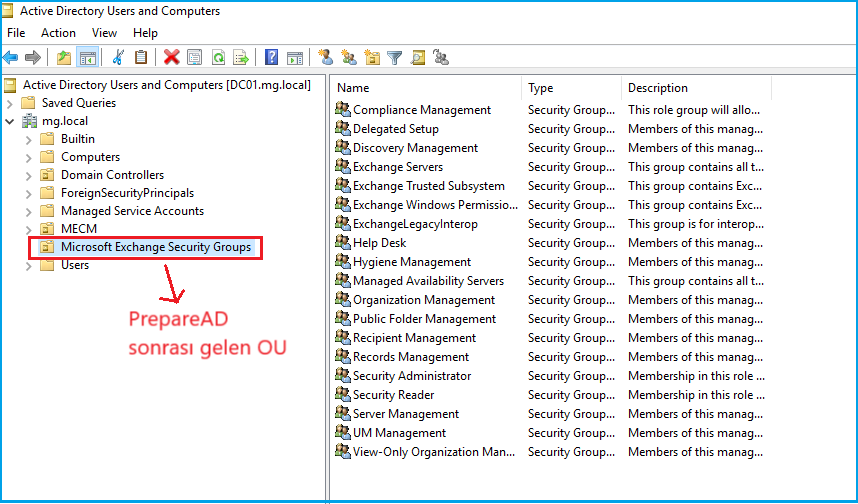Expand the Domain Controllers tree node
858x504 pixels.
click(x=28, y=175)
